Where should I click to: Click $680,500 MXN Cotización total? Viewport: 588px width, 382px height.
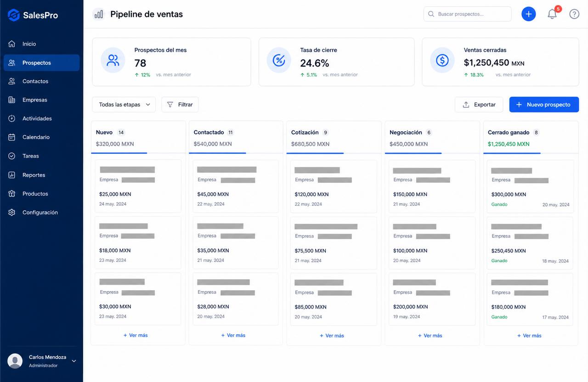tap(310, 144)
